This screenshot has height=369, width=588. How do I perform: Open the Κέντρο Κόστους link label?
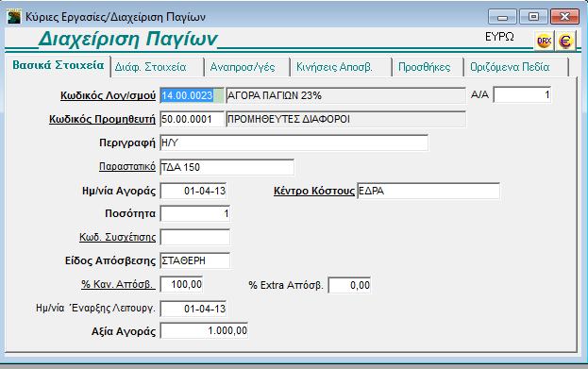click(314, 191)
